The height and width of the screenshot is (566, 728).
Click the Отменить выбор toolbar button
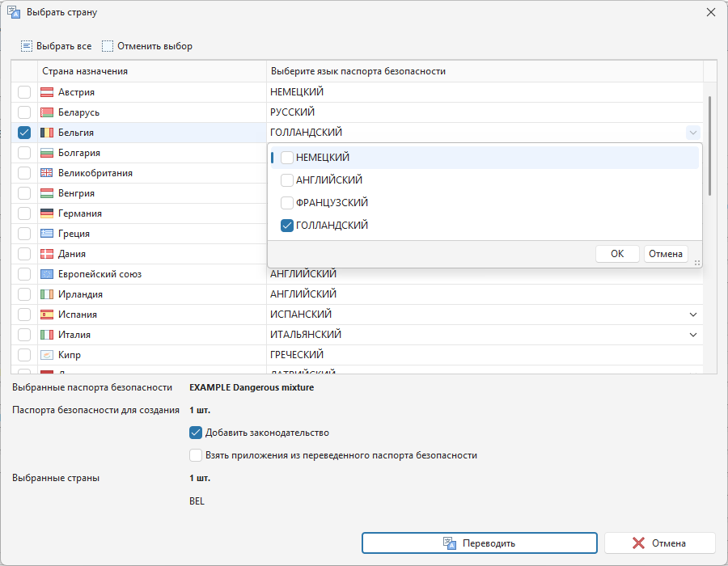tap(147, 46)
